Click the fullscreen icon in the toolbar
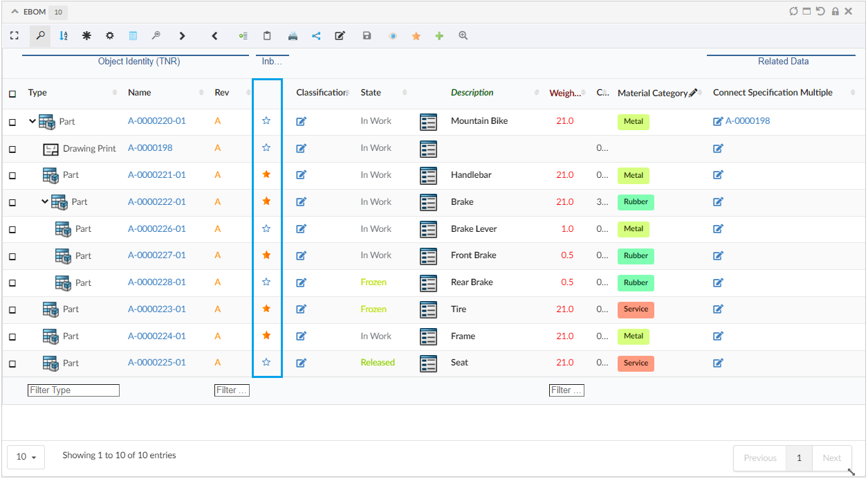The width and height of the screenshot is (868, 479). click(15, 35)
